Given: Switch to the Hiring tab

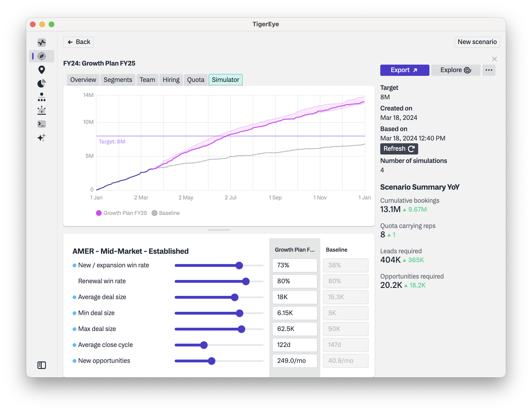Looking at the screenshot, I should click(x=171, y=80).
